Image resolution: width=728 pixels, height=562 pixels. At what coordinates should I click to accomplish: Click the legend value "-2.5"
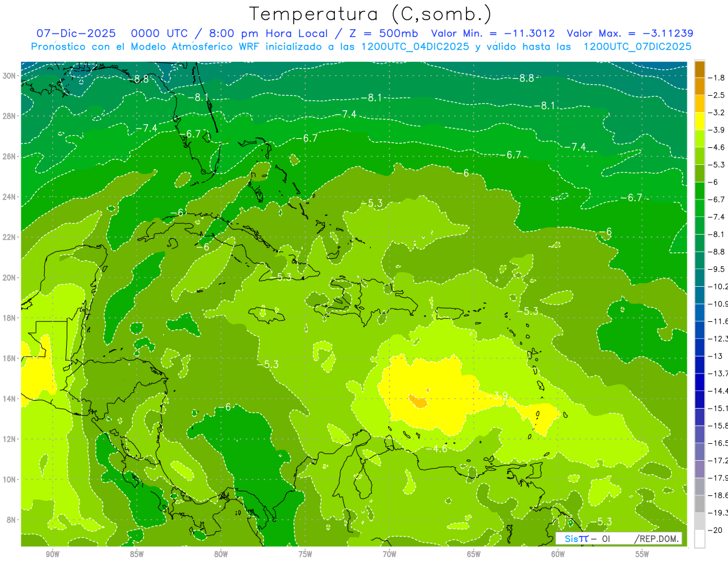point(717,95)
